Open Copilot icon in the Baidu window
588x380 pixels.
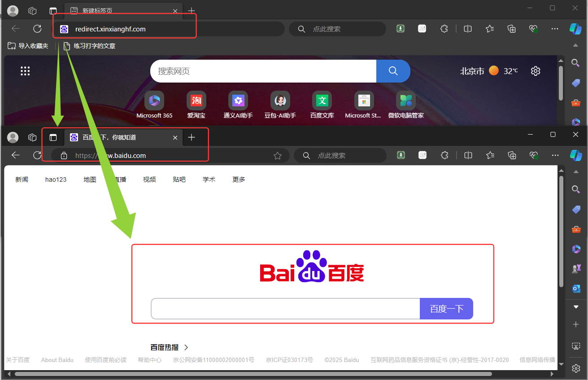(x=576, y=155)
